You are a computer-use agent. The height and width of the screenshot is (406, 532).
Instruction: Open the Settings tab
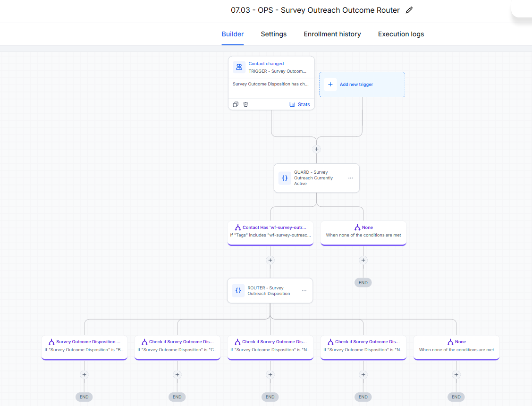point(273,34)
